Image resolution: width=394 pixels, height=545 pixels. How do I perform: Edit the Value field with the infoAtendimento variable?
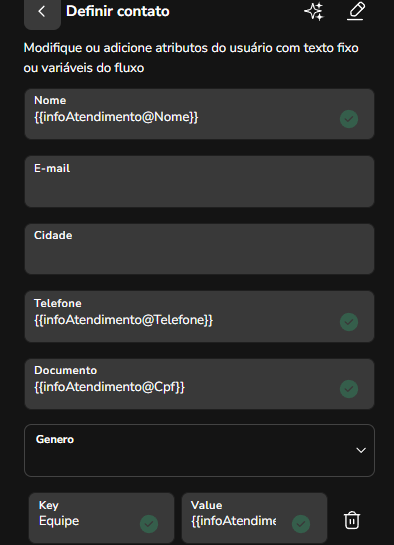click(254, 518)
